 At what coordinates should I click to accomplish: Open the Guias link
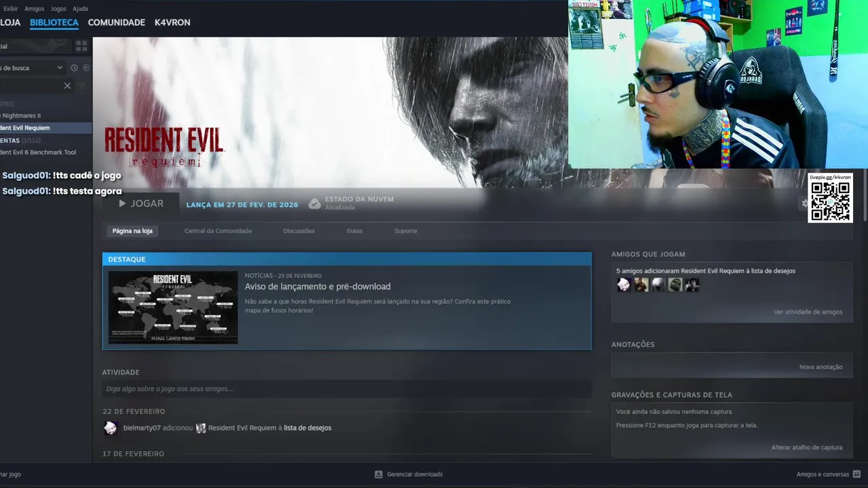[x=355, y=231]
